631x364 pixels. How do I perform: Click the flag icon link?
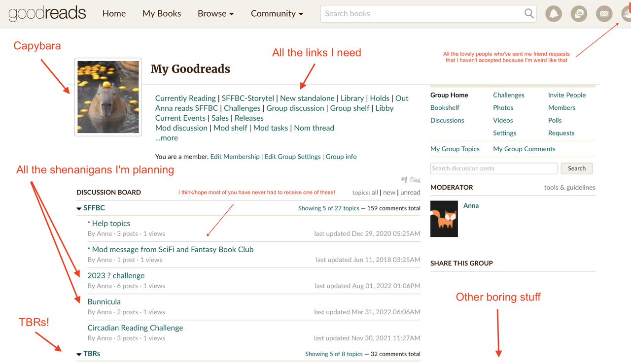click(411, 180)
